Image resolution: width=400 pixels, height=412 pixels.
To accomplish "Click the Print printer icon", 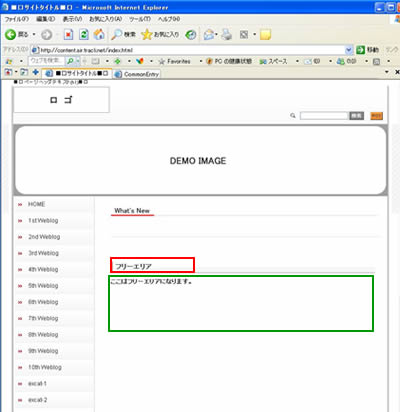I will pyautogui.click(x=227, y=34).
